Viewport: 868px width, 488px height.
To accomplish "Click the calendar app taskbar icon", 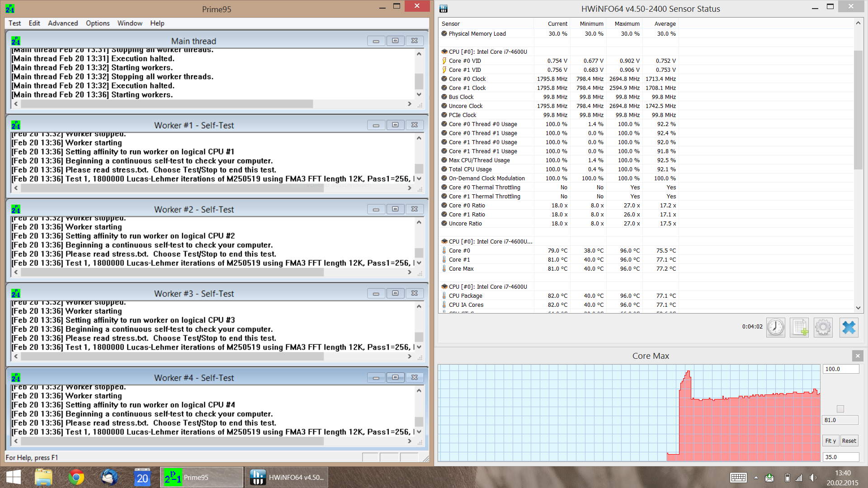I will [x=142, y=477].
